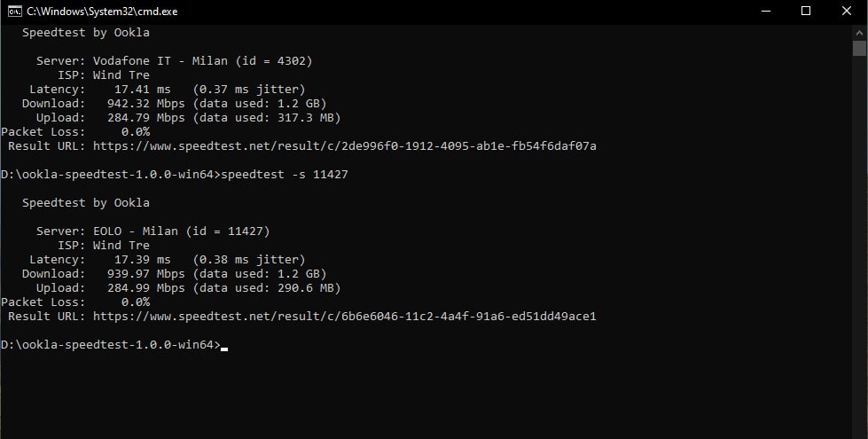Click the cmd.exe icon in title bar

[15, 11]
